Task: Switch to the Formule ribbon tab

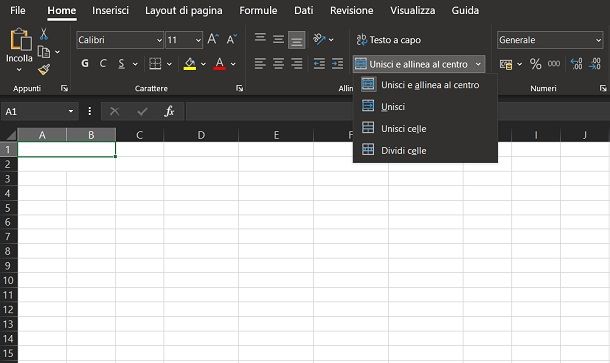Action: [x=258, y=11]
